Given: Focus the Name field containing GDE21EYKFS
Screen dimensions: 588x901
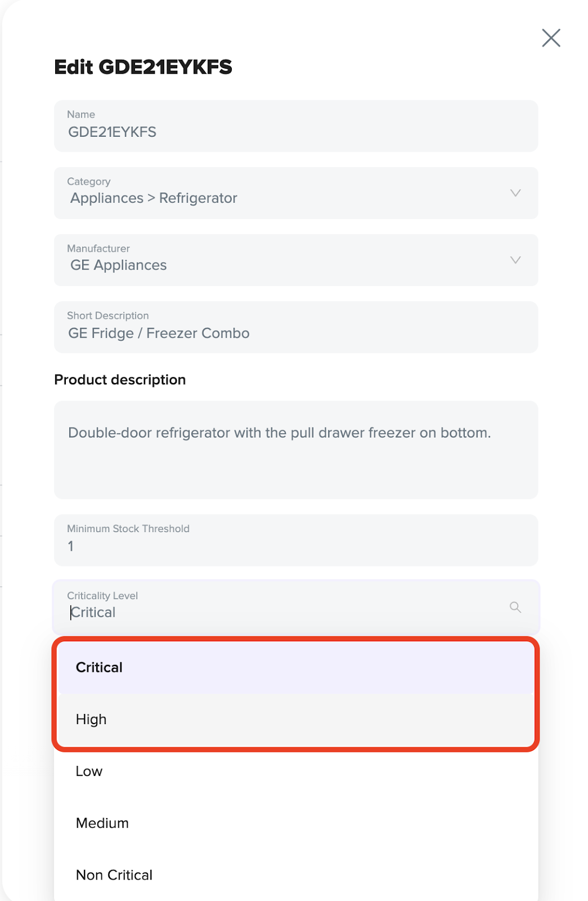Looking at the screenshot, I should pos(296,126).
